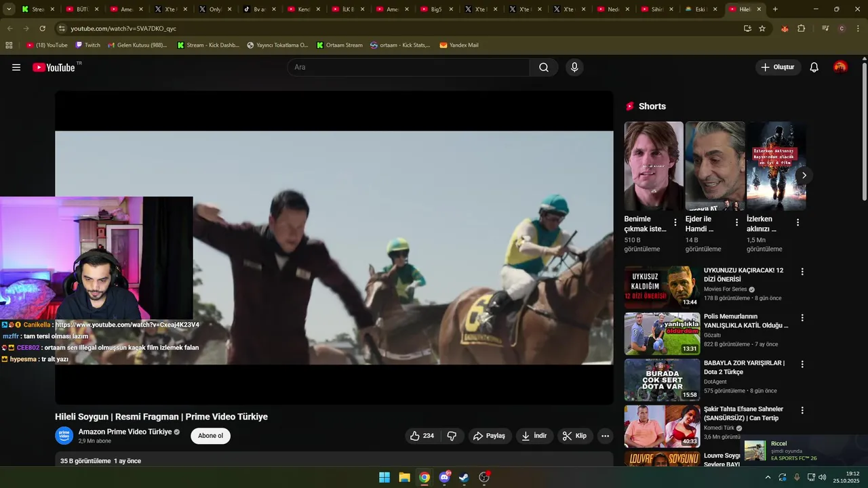Expand the video description showing 35 B görüntüleme
The height and width of the screenshot is (488, 868).
(334, 459)
